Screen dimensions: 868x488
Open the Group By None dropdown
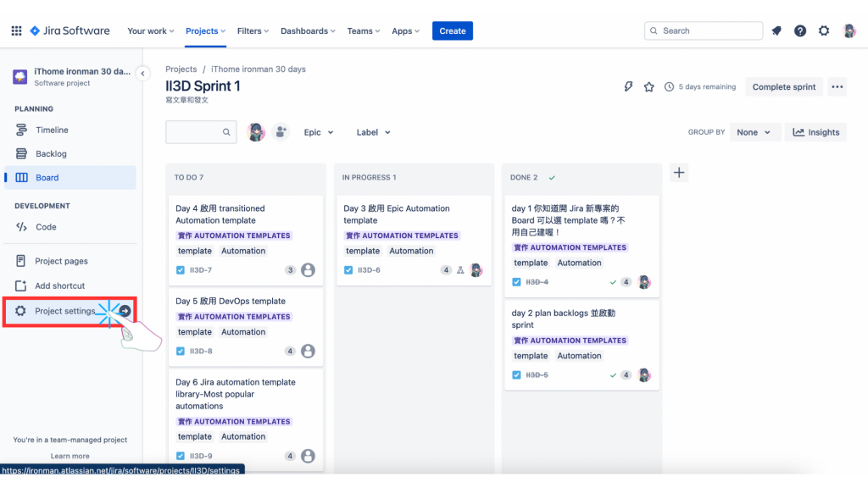[x=754, y=132]
